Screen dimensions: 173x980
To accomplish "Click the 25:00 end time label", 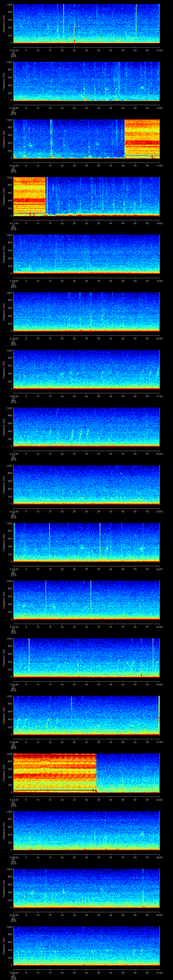I will coord(160,627).
